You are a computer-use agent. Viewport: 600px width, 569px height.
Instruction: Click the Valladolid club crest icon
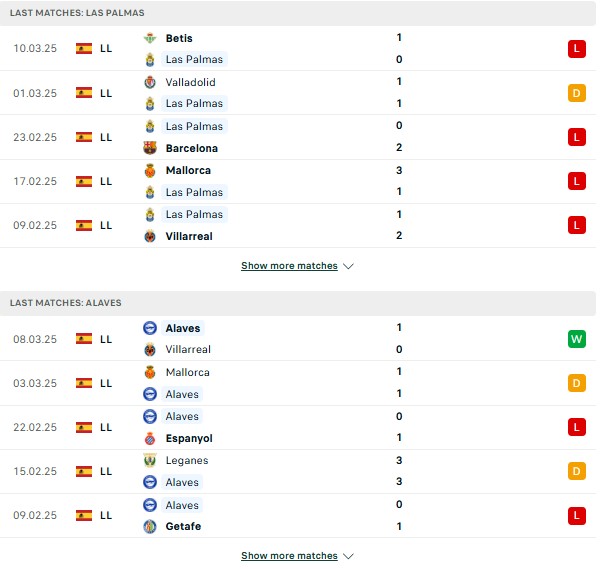click(x=150, y=82)
